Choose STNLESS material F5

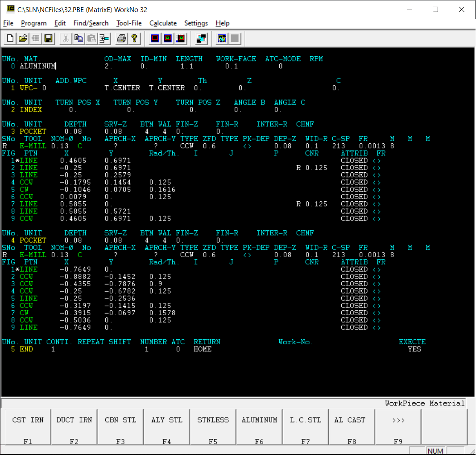click(x=213, y=426)
